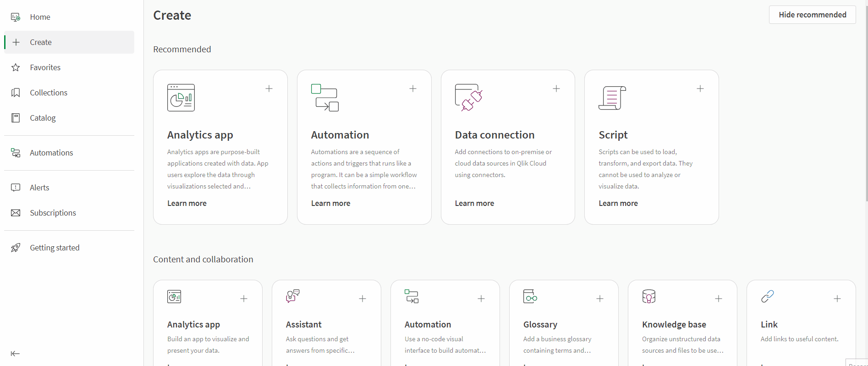This screenshot has width=868, height=366.
Task: Open Alerts from sidebar
Action: click(x=69, y=188)
